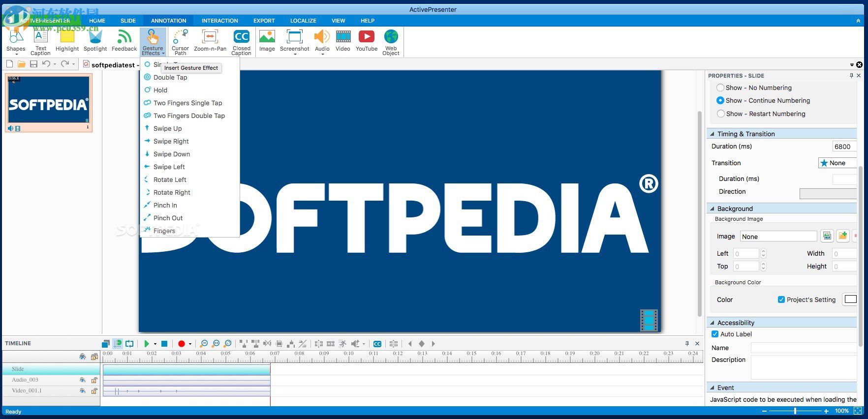This screenshot has width=868, height=419.
Task: Click the Duration (ms) field showing 6800
Action: tap(844, 147)
